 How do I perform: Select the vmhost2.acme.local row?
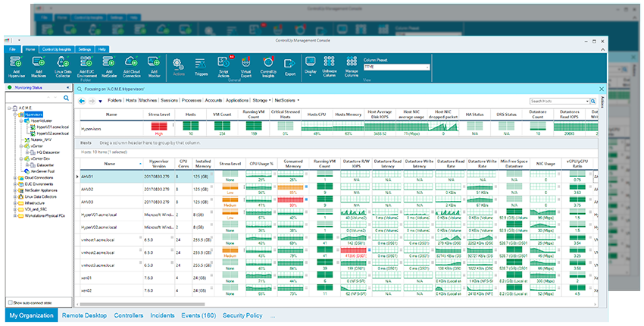[337, 252]
